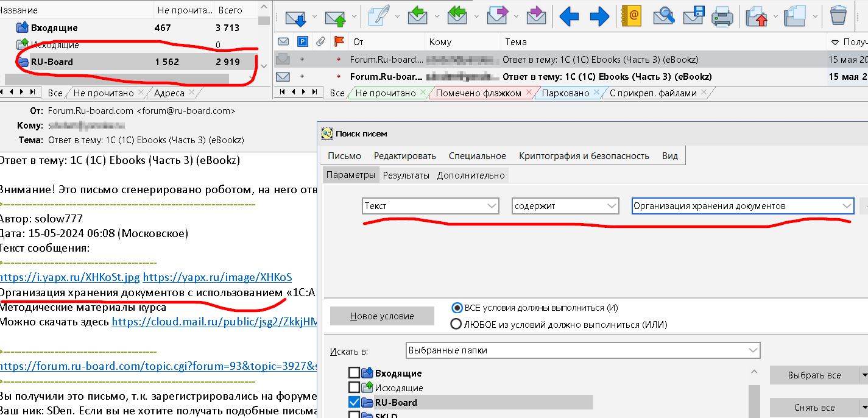Check Входящие folder in search dialog

click(353, 373)
